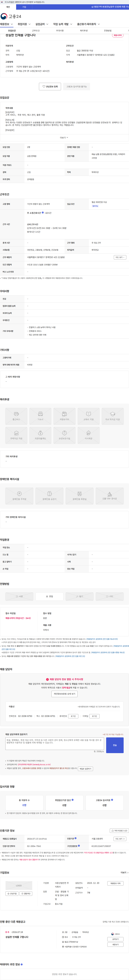Image resolution: width=129 pixels, height=980 pixels.
Task: Click the 기숙사 welfare icon
Action: click(x=40, y=416)
